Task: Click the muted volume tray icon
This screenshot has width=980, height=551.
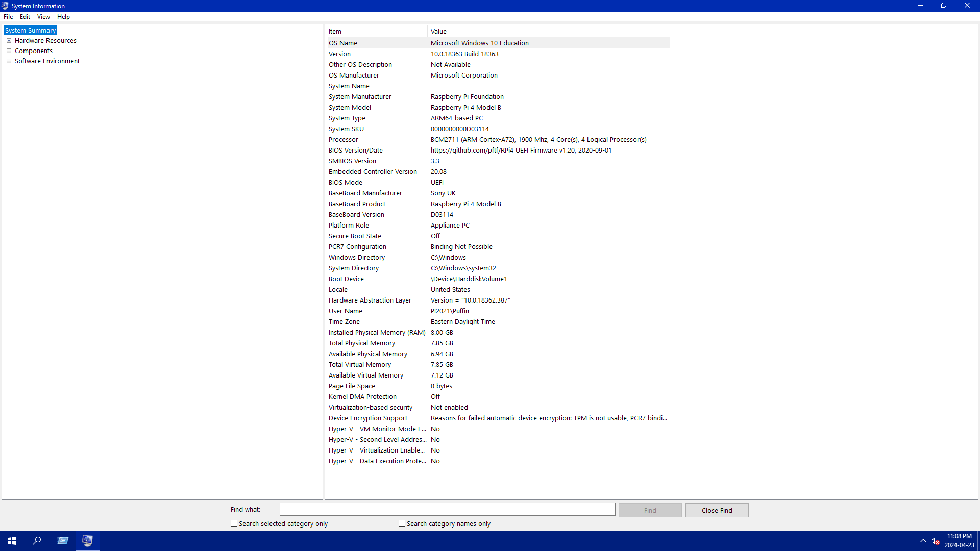Action: click(x=935, y=541)
